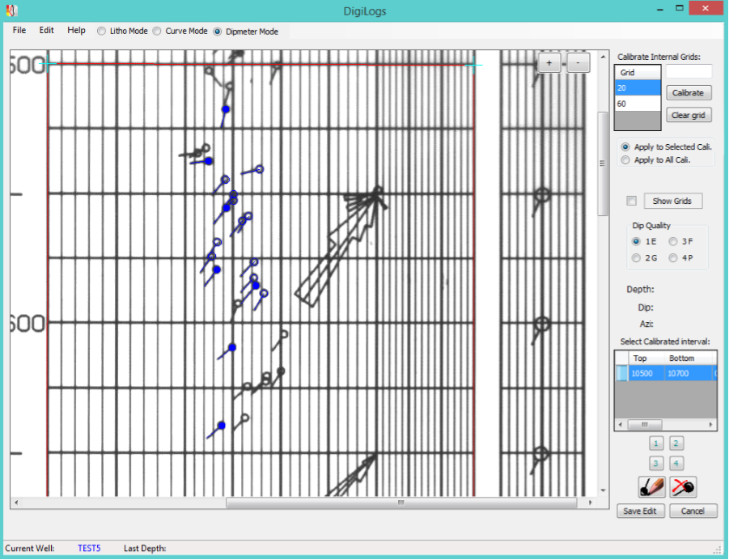The width and height of the screenshot is (729, 560).
Task: Select Apply to All Cali. option
Action: tap(625, 160)
